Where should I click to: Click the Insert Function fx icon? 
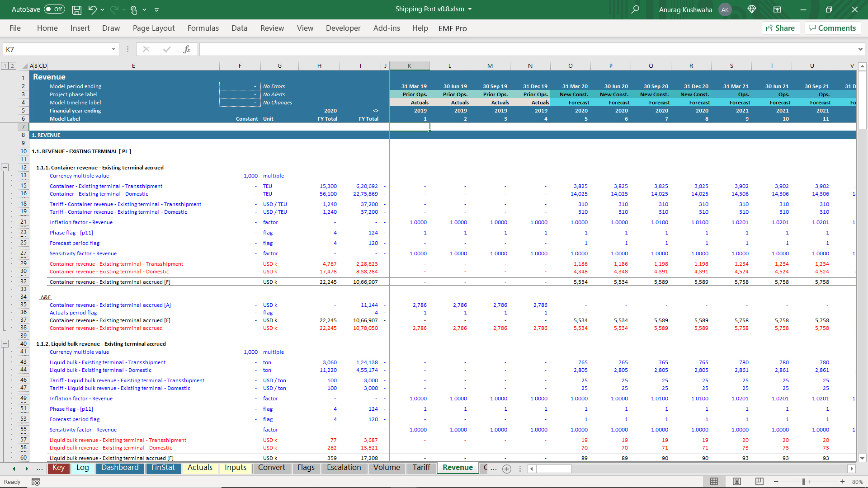[187, 49]
